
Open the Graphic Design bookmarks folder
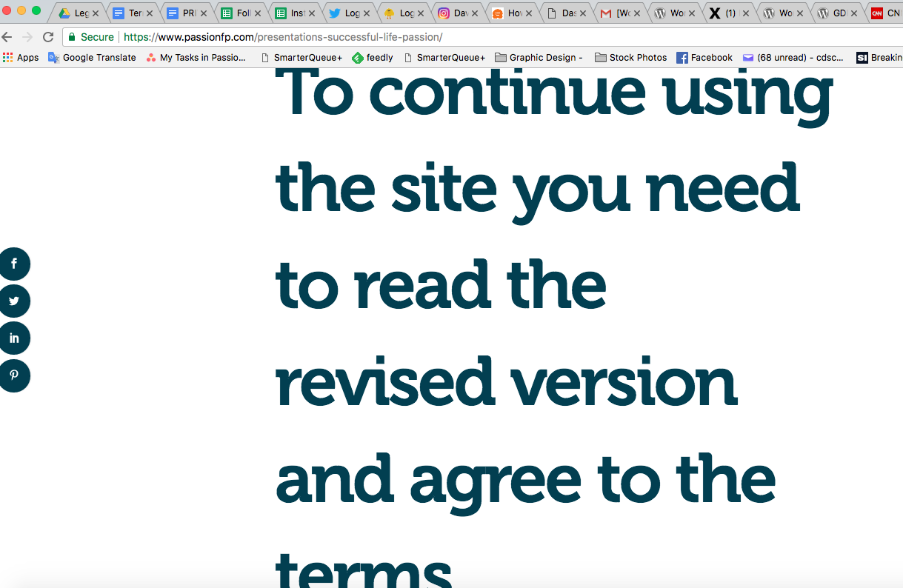point(539,58)
